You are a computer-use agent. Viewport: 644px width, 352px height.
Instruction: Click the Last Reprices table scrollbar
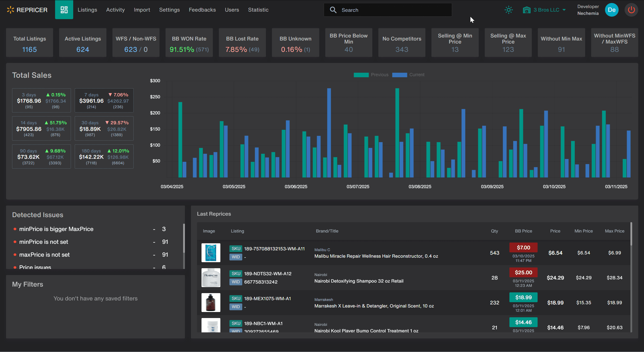click(631, 234)
